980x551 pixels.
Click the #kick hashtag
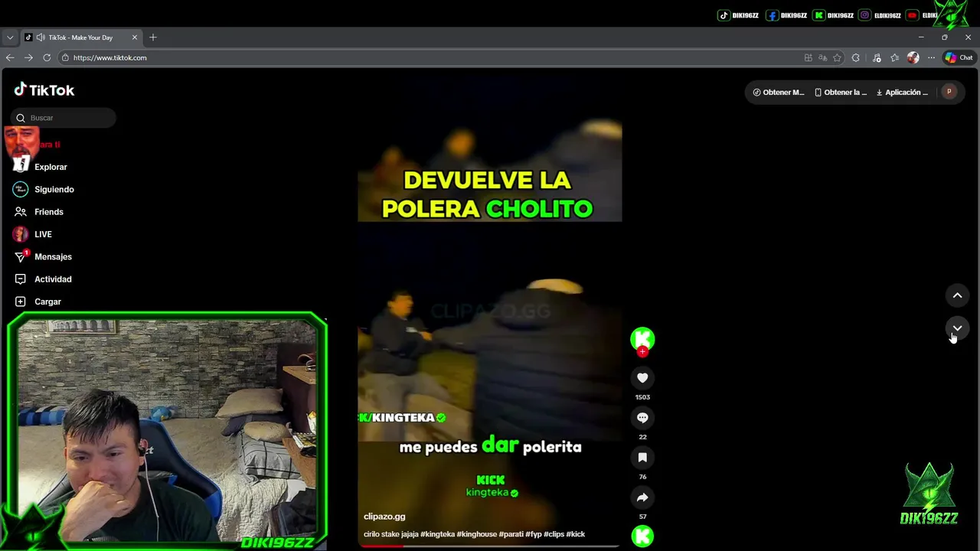coord(576,534)
